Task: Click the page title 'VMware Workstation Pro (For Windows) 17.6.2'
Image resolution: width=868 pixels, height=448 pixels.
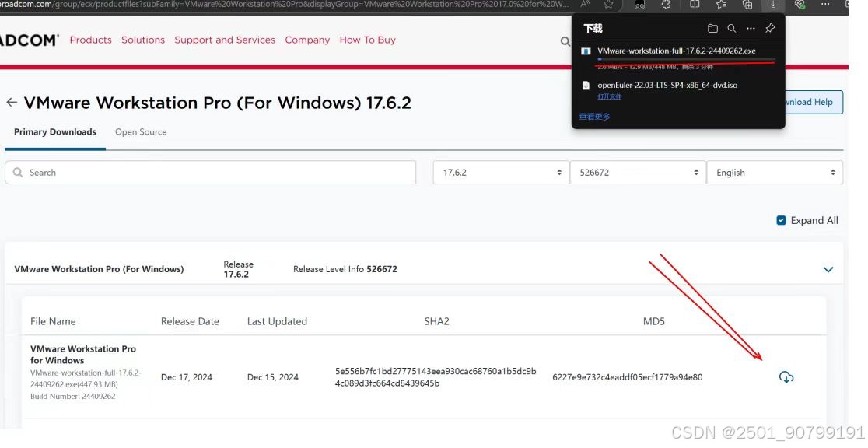Action: pos(218,103)
